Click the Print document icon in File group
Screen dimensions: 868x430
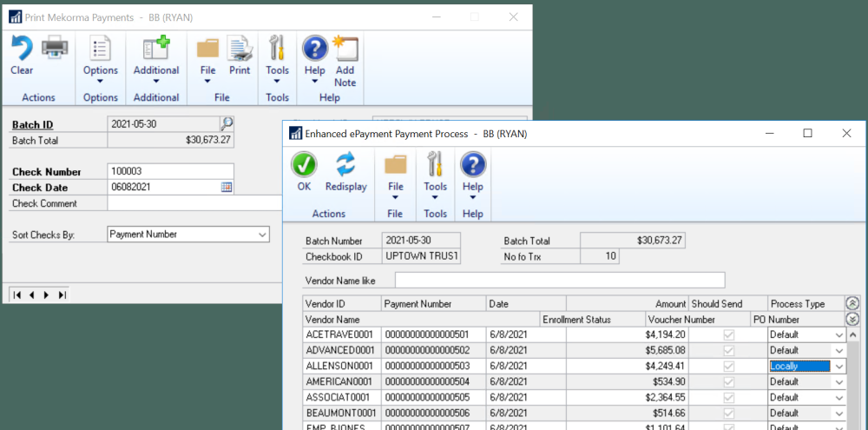[240, 49]
